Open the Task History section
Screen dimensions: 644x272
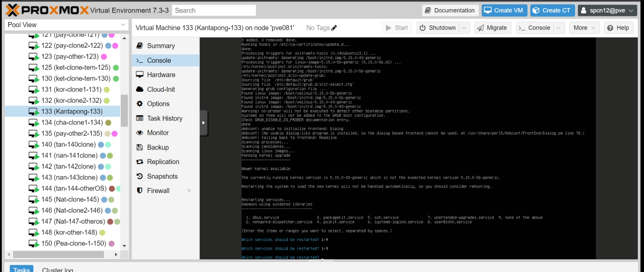click(x=166, y=118)
